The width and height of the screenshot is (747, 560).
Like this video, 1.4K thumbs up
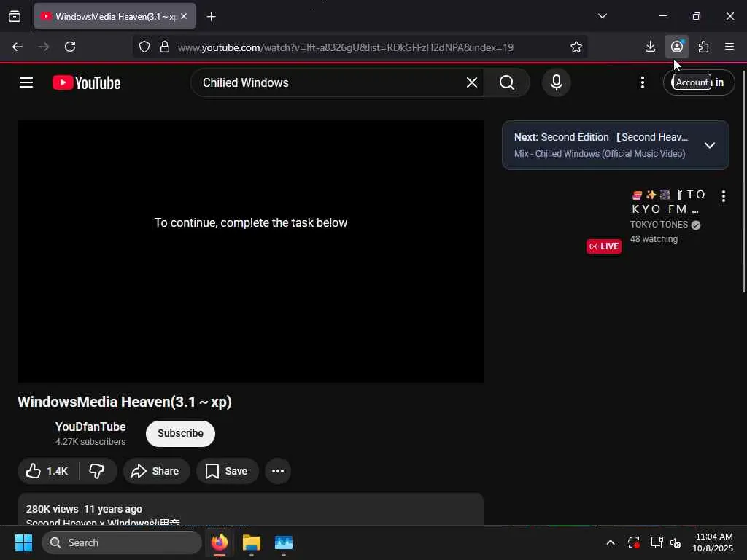click(47, 471)
